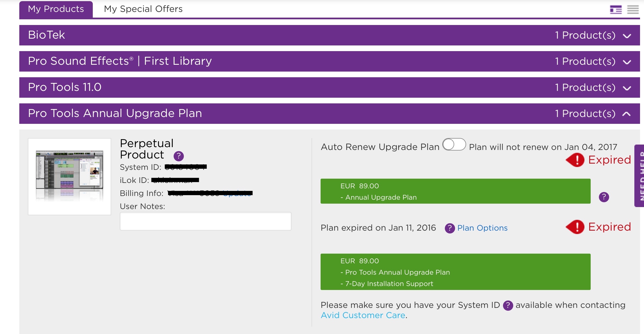The height and width of the screenshot is (334, 644).
Task: Open the My Special Offers tab
Action: tap(143, 9)
